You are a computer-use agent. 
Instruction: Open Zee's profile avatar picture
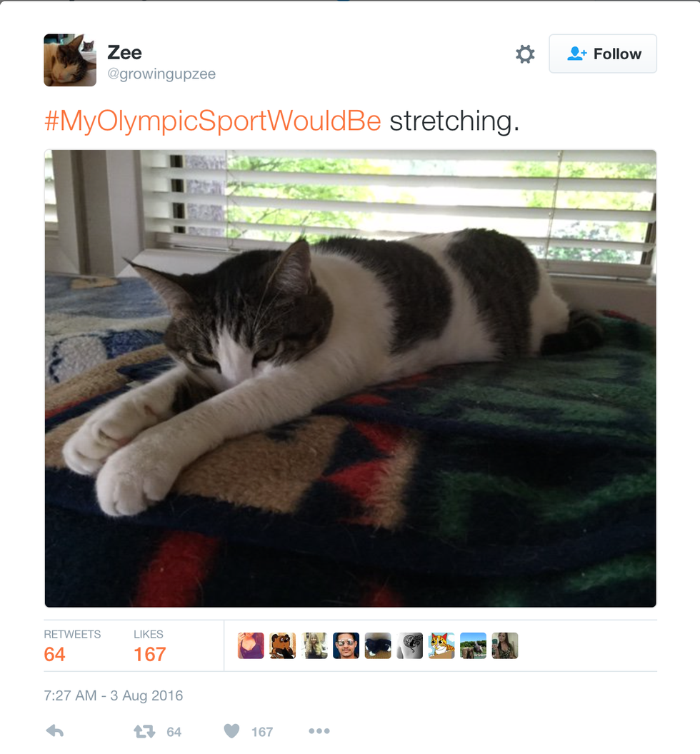pos(70,60)
